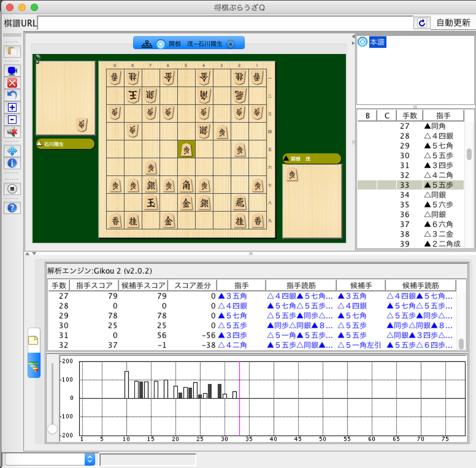Click the rook piece 飛 at 2八
Viewport: 476px width, 468px height.
coord(240,202)
